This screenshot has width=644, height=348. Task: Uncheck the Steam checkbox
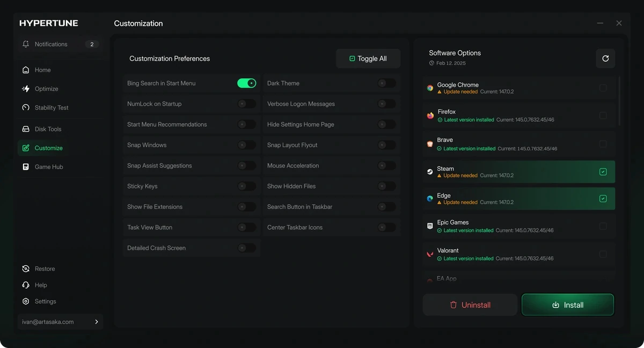(x=603, y=172)
